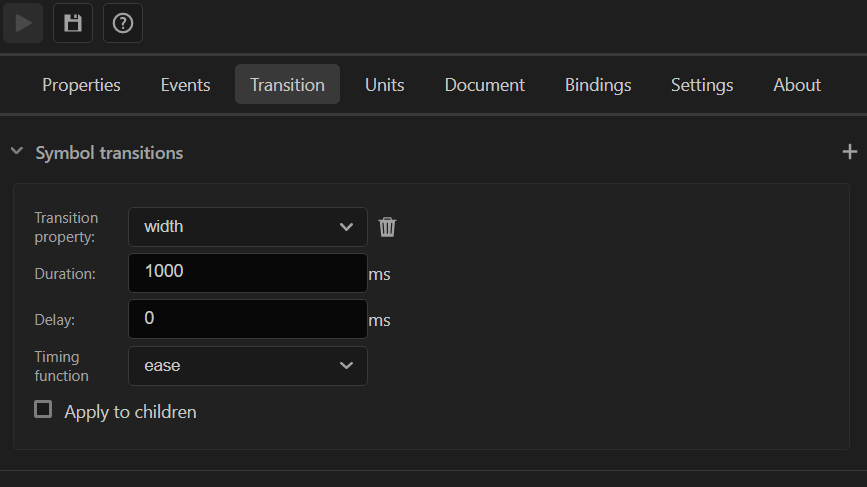
Task: Open help via question mark icon
Action: pyautogui.click(x=123, y=23)
